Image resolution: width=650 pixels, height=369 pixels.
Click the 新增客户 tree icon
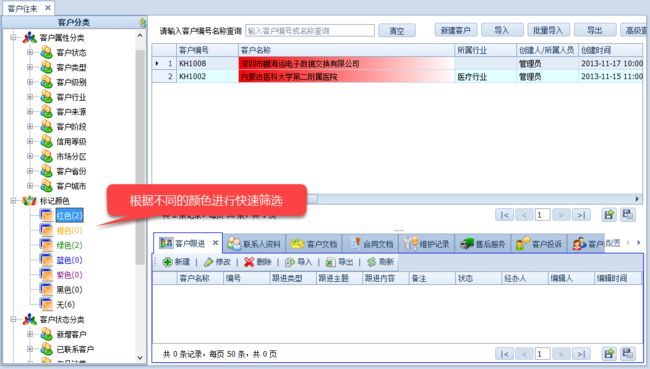[x=46, y=334]
